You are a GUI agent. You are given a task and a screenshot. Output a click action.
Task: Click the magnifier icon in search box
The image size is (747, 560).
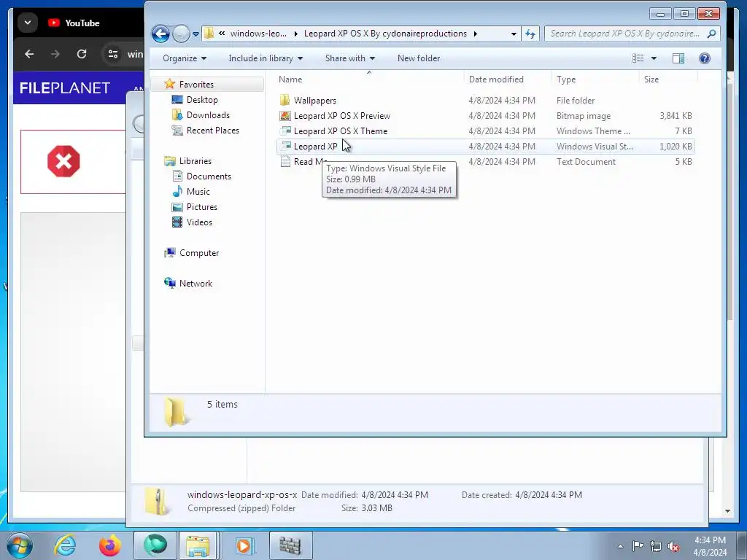tap(711, 34)
